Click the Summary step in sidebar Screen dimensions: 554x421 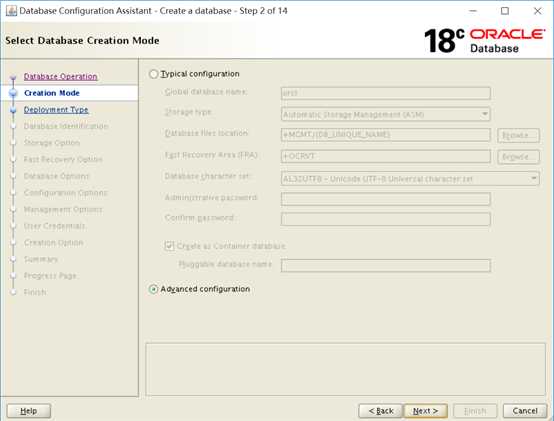tap(41, 259)
